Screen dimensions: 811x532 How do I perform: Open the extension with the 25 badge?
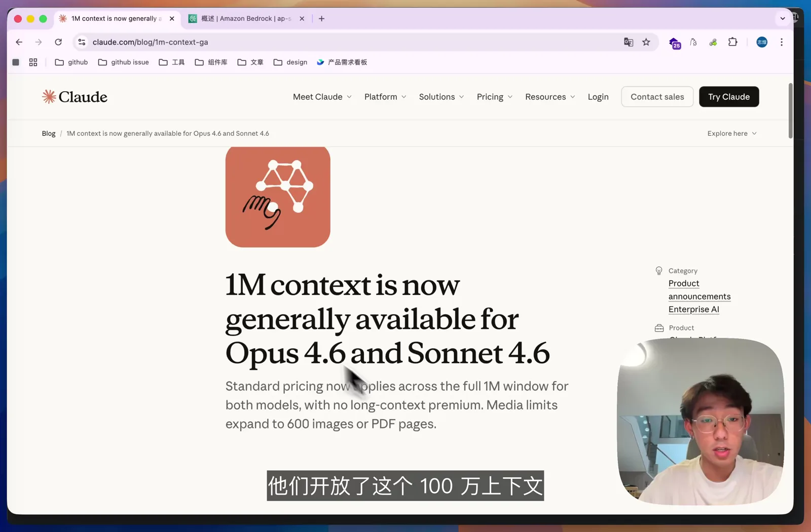(x=675, y=43)
